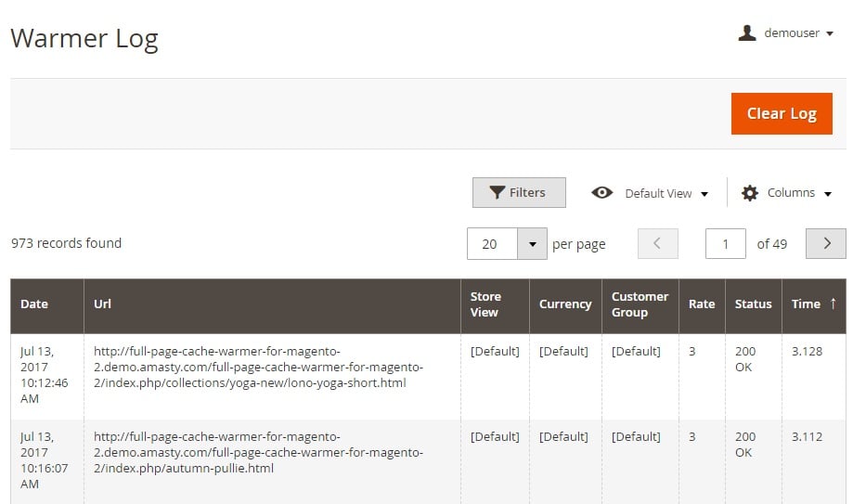Click the 973 records found text
Viewport: 853px width, 504px height.
tap(67, 243)
